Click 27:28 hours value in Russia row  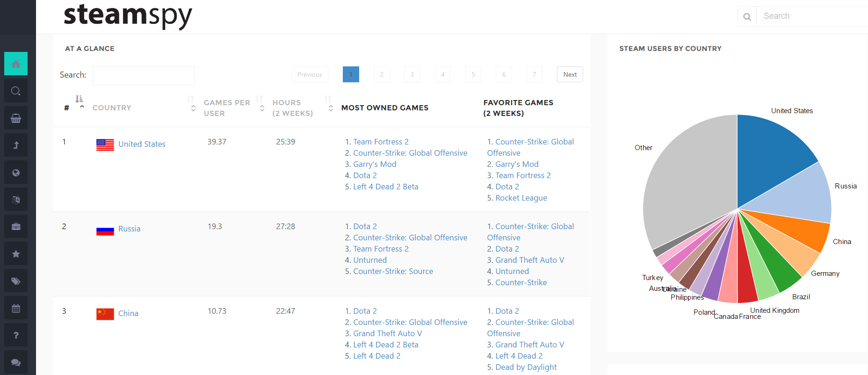[285, 226]
